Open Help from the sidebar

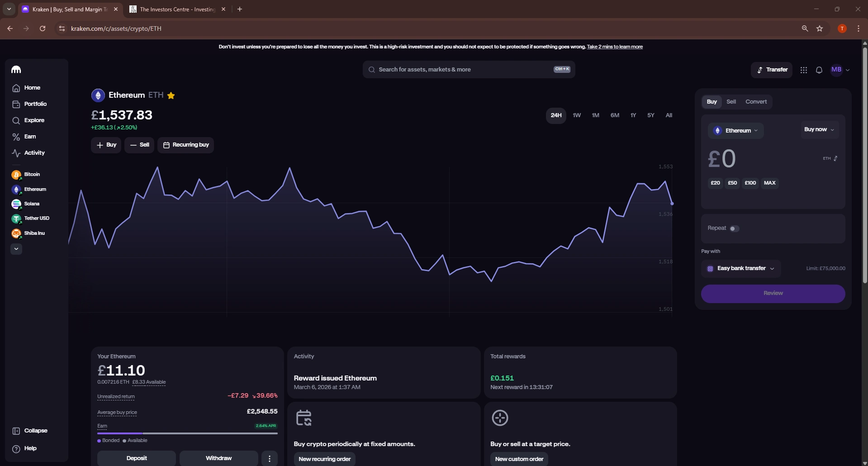coord(24,448)
